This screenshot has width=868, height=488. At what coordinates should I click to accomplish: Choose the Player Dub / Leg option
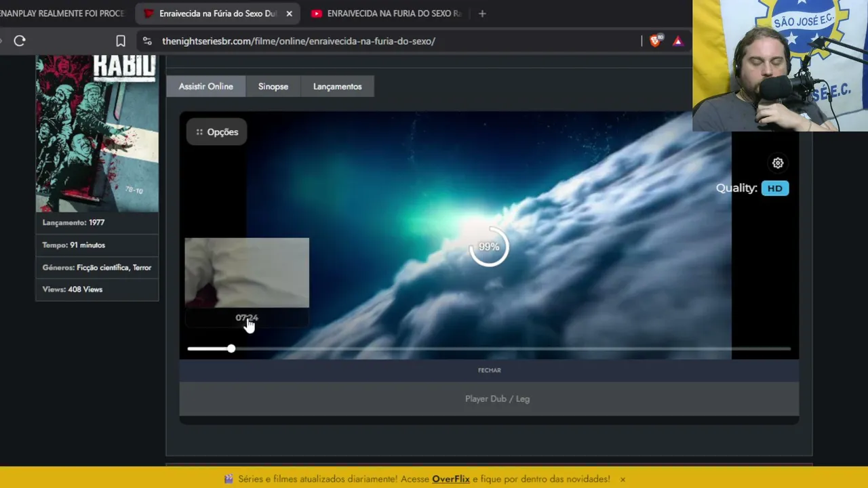click(x=489, y=399)
